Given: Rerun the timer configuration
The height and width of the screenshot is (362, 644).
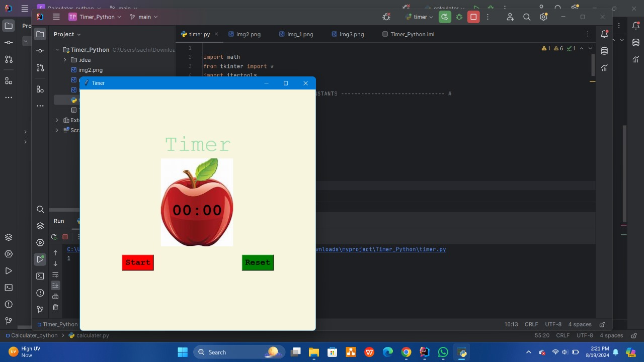Looking at the screenshot, I should [444, 17].
